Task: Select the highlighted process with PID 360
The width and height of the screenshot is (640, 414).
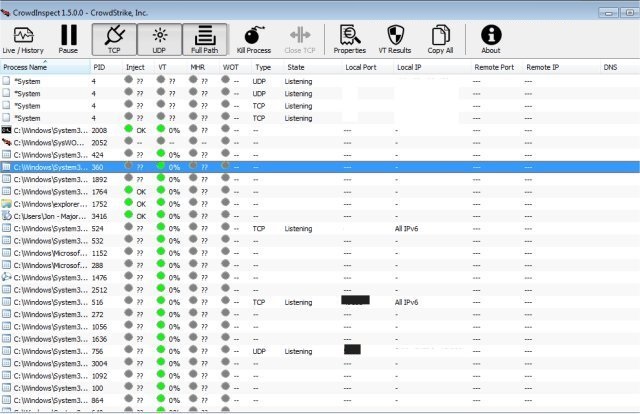Action: 320,167
